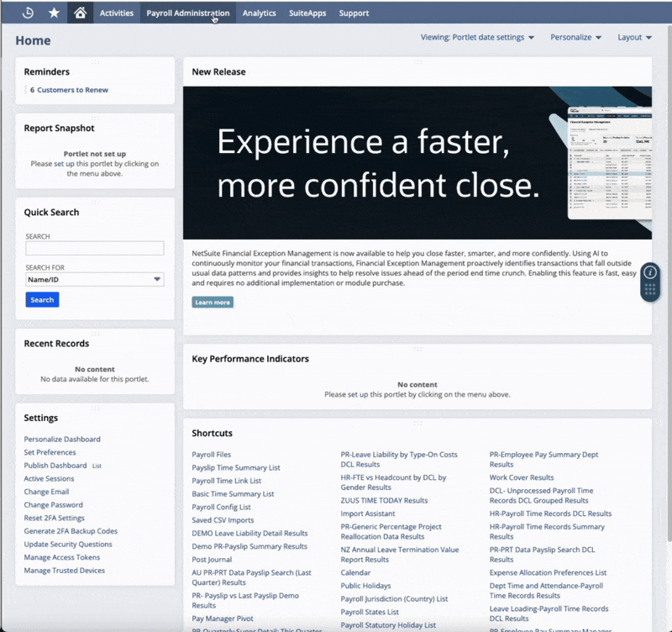Click the Personalize Dashboard settings link
672x632 pixels.
tap(62, 439)
